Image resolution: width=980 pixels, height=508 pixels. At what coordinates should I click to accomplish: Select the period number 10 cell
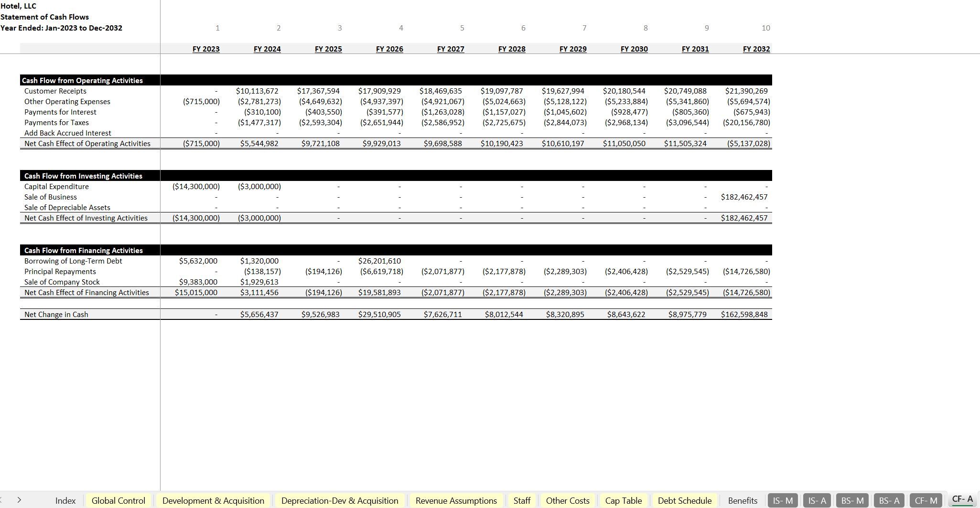point(765,28)
